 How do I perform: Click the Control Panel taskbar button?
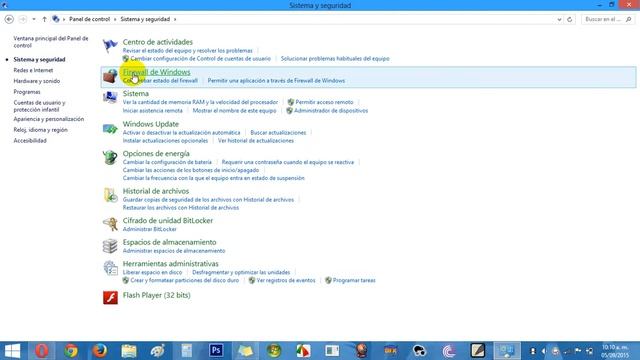point(507,351)
